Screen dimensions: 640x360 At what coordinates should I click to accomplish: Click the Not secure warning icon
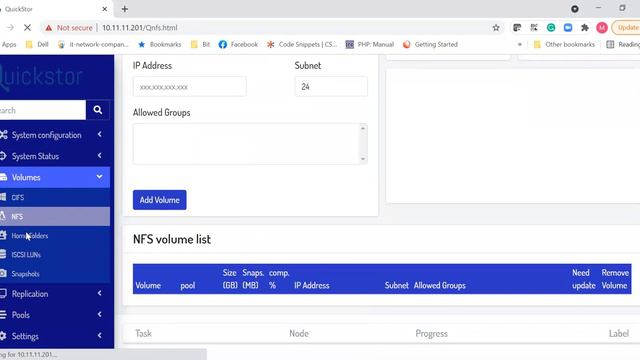(49, 28)
